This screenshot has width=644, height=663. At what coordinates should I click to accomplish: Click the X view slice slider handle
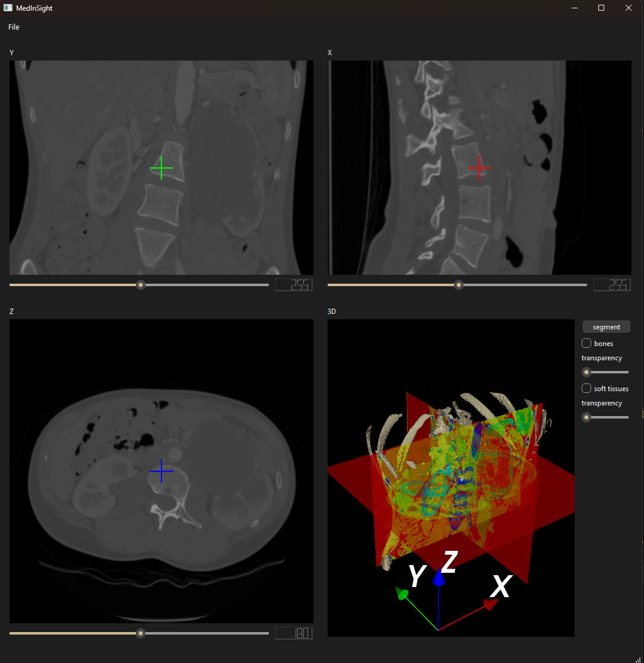point(458,285)
